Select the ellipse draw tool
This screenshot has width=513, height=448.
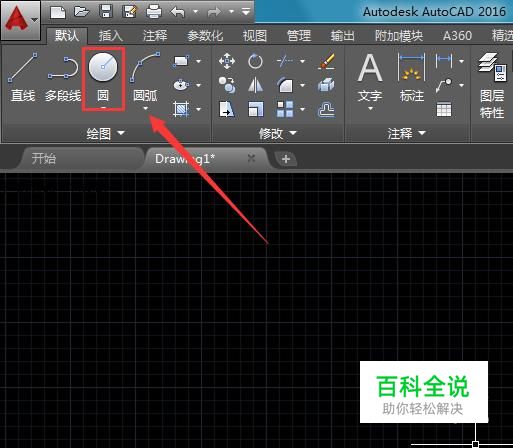[x=181, y=85]
